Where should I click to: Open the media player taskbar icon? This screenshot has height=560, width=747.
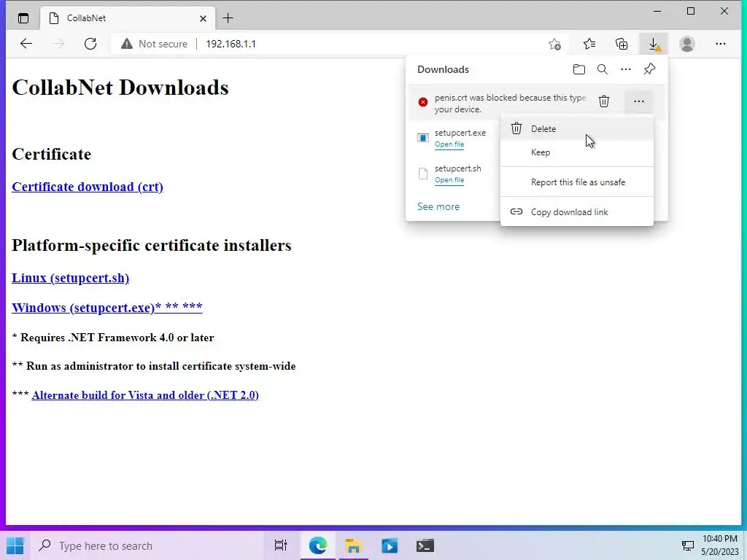[x=390, y=545]
